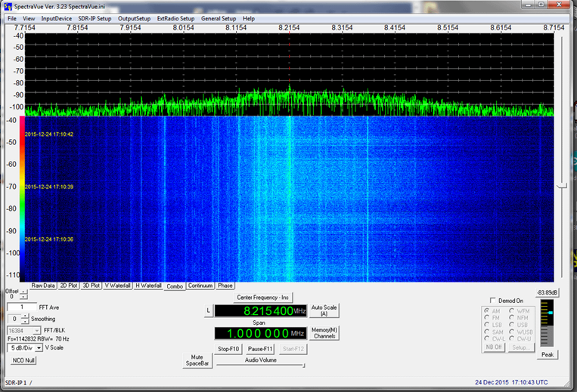Open the V Scale 5 dB/Div dropdown
This screenshot has height=392, width=577.
pos(39,348)
